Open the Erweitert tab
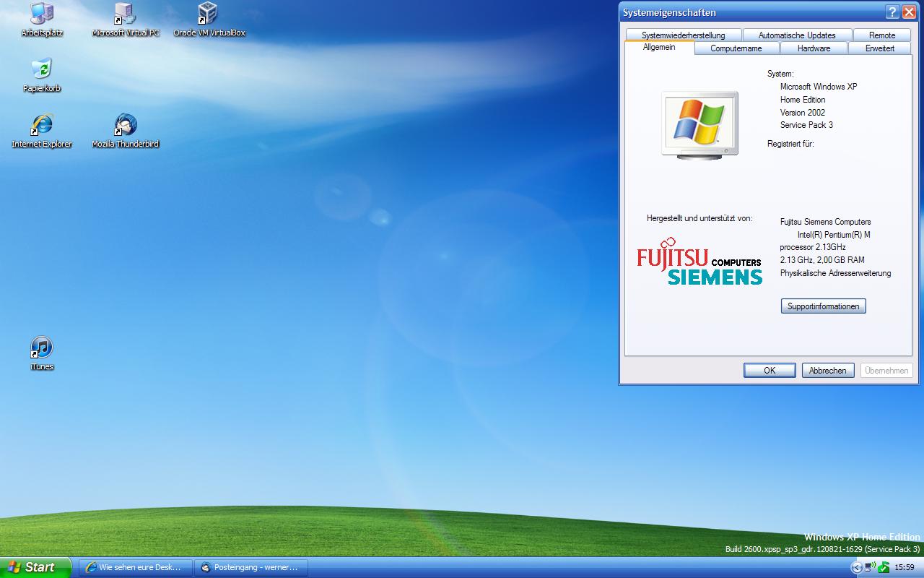 click(x=879, y=48)
